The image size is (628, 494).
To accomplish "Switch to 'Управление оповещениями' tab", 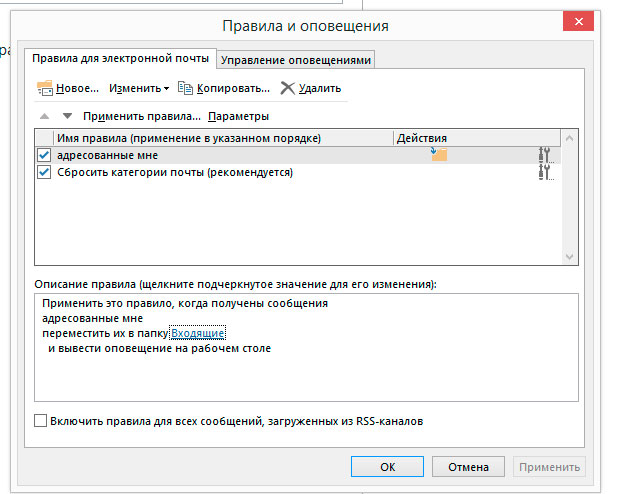I will pyautogui.click(x=295, y=60).
